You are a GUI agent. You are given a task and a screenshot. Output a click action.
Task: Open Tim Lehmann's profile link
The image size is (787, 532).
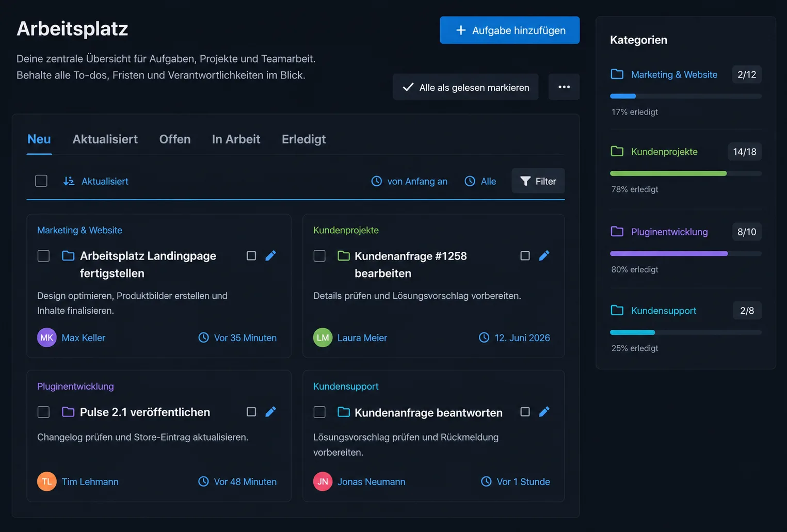click(90, 481)
